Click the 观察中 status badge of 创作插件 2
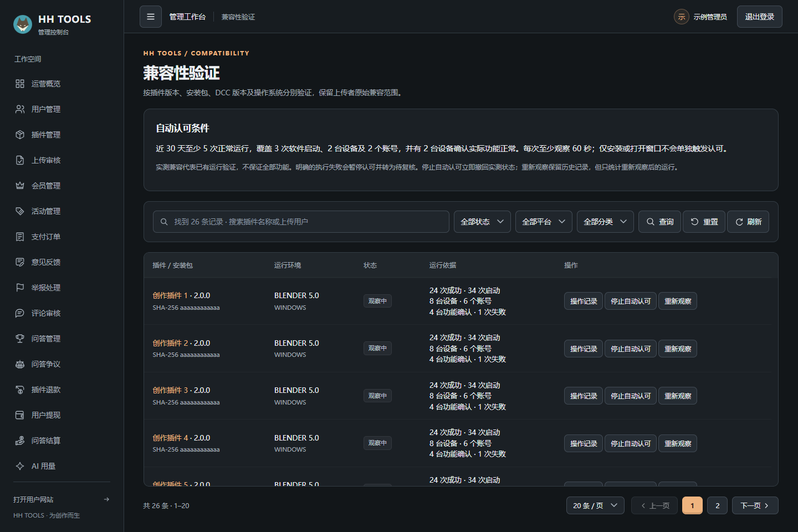 tap(377, 348)
